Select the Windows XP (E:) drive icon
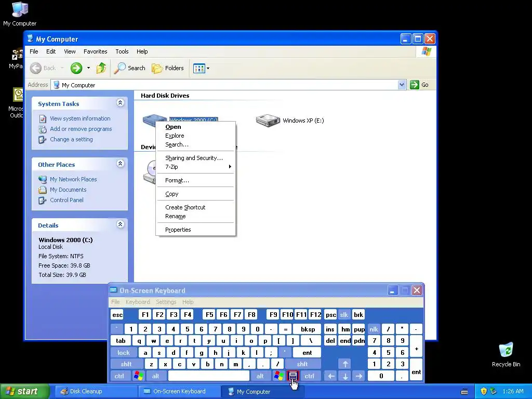 tap(268, 121)
